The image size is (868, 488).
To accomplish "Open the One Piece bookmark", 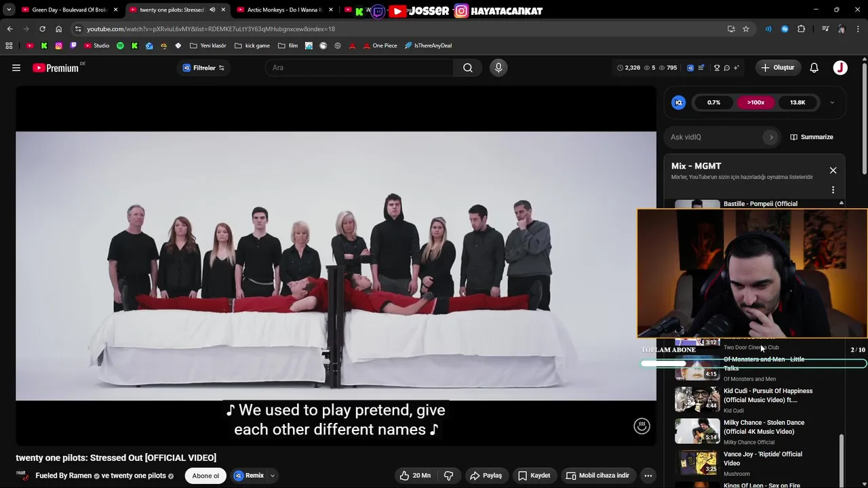I will (x=380, y=46).
